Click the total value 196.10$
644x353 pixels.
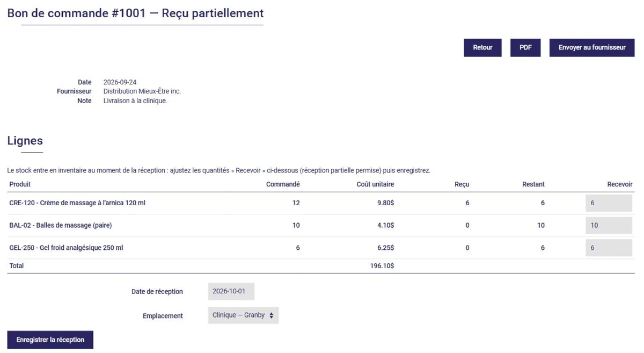pos(382,266)
